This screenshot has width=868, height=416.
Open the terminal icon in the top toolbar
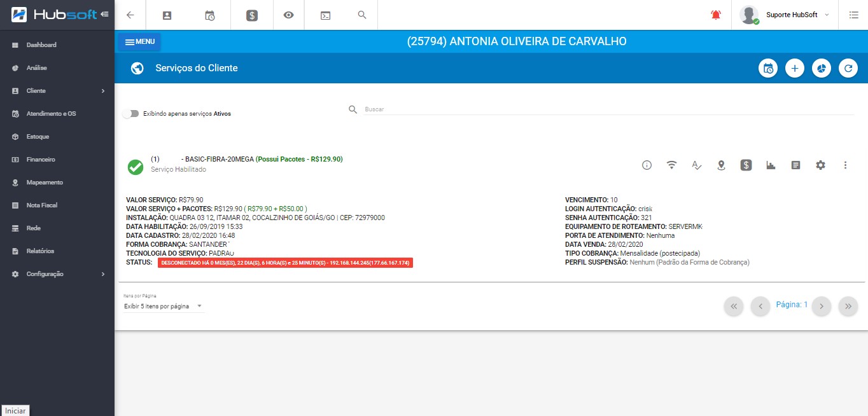(325, 15)
